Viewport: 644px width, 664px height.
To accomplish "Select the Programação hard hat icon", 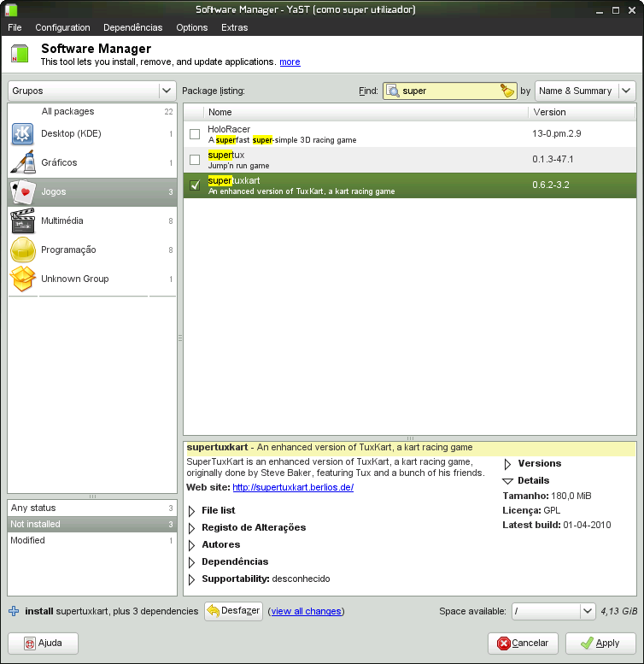I will tap(22, 250).
